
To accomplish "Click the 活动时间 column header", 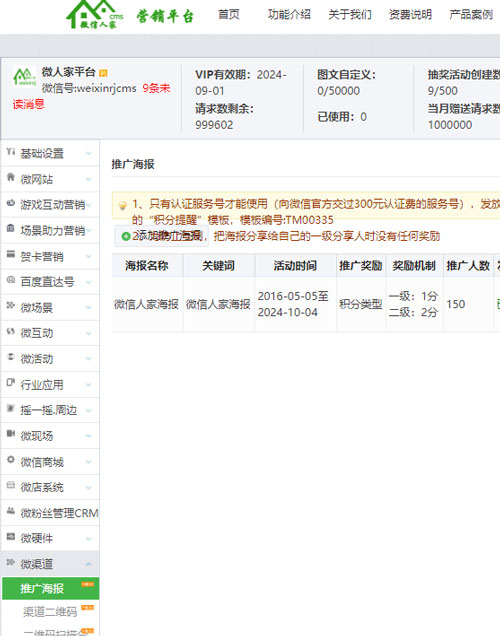I will (295, 266).
